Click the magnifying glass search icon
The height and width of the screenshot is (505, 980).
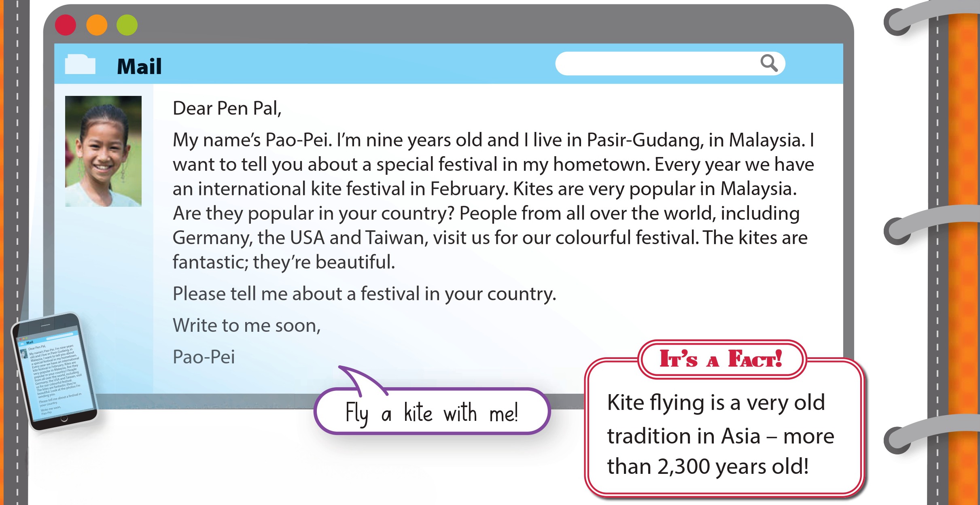click(768, 63)
